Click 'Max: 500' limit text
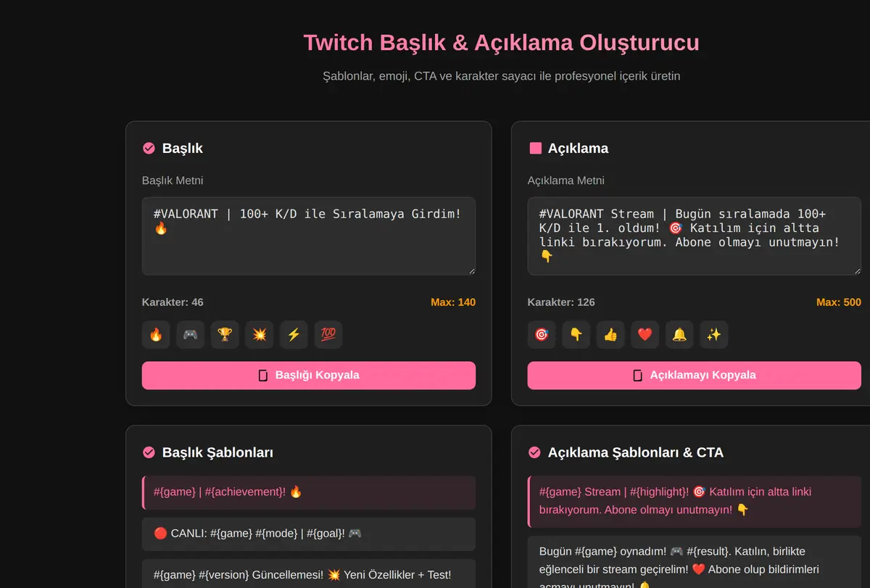This screenshot has height=588, width=870. [x=839, y=302]
